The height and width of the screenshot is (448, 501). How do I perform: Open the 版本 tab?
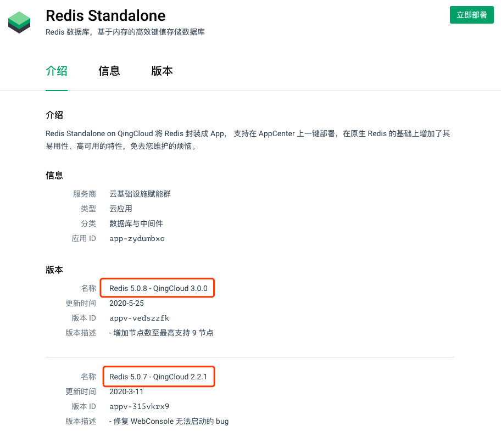[162, 71]
